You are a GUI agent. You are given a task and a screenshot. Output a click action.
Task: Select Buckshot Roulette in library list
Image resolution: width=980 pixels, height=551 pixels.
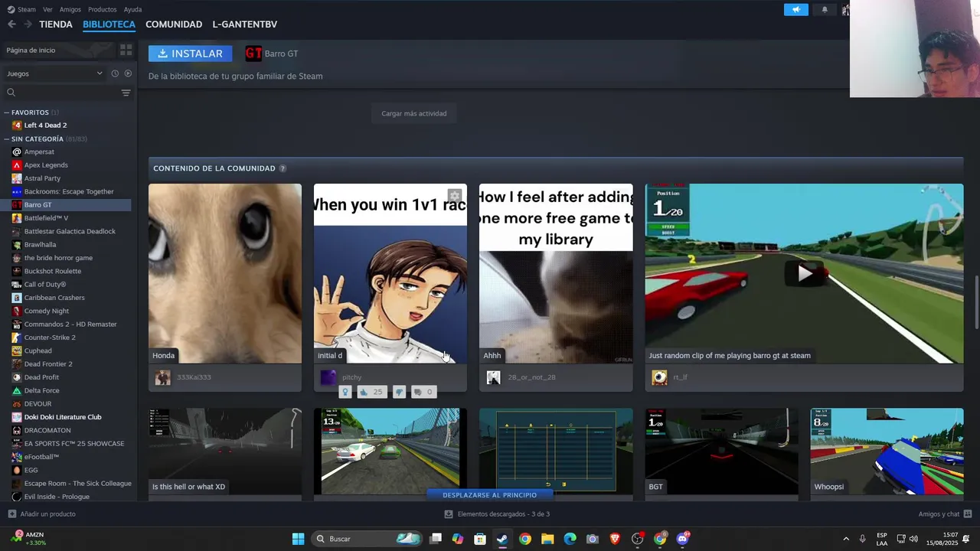tap(52, 271)
